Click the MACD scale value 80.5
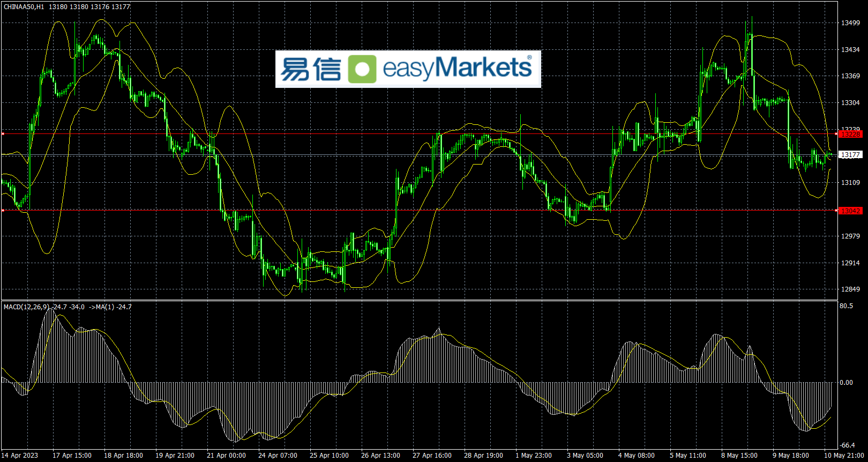 click(x=847, y=306)
